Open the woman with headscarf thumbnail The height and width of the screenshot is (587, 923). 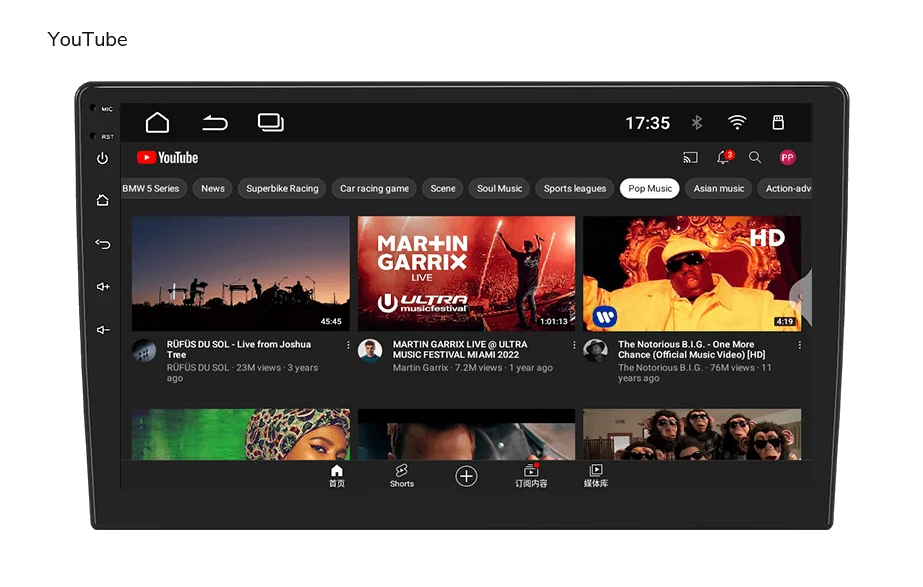click(241, 435)
